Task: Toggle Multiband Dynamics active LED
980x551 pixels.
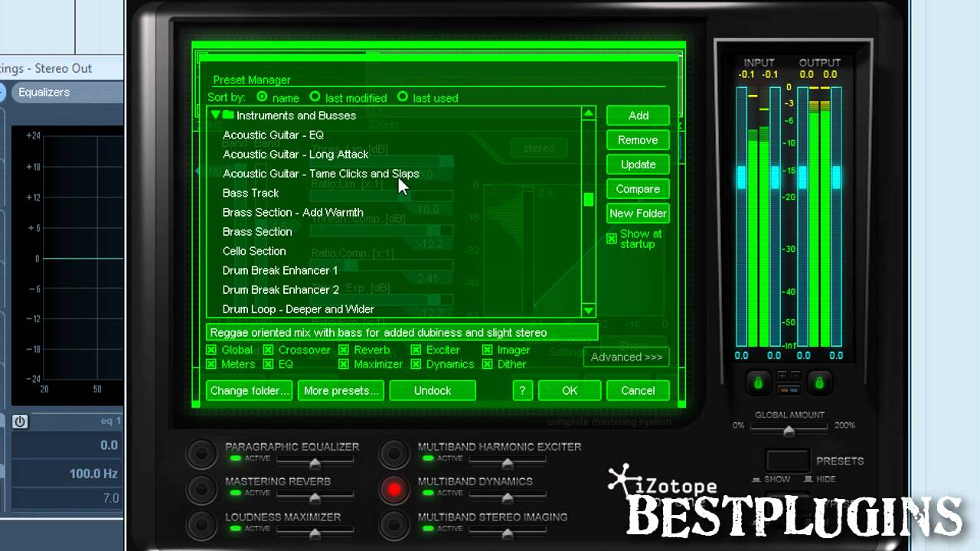Action: click(428, 493)
